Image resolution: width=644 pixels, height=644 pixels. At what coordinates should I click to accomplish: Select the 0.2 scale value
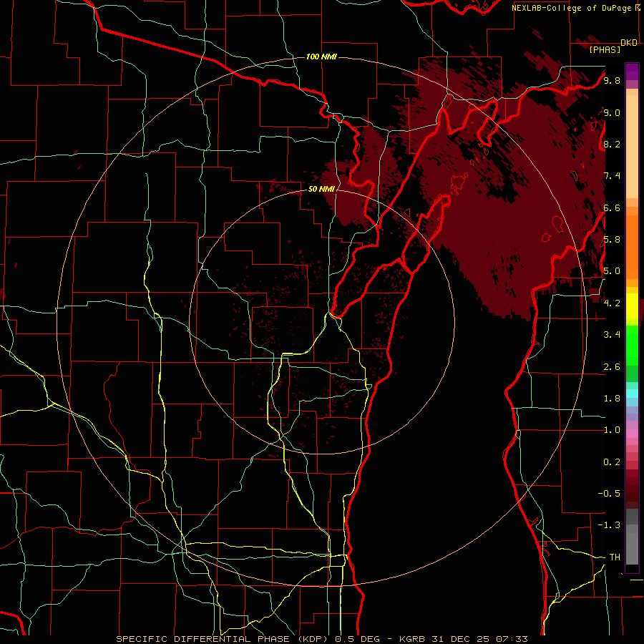[x=612, y=462]
